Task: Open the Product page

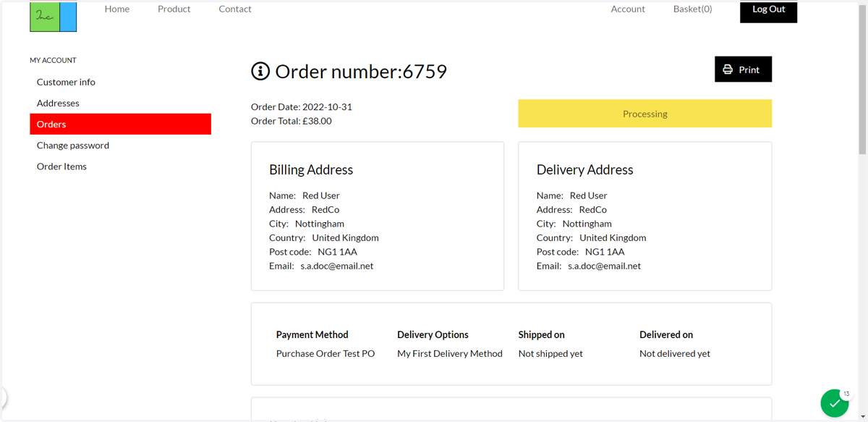Action: coord(174,9)
